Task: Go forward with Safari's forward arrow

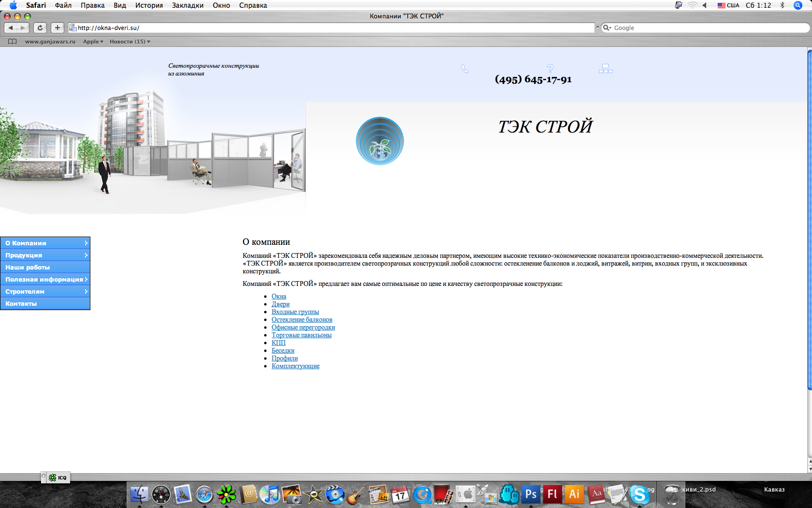Action: pyautogui.click(x=23, y=28)
